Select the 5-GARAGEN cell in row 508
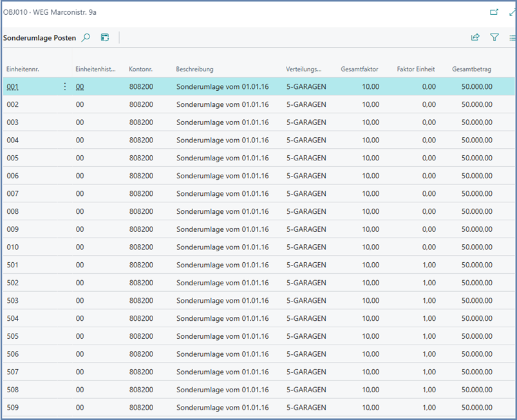This screenshot has width=517, height=420. coord(306,390)
